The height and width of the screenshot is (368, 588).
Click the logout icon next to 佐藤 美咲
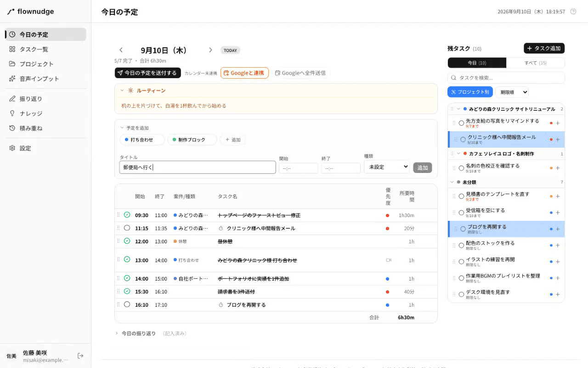pyautogui.click(x=80, y=356)
